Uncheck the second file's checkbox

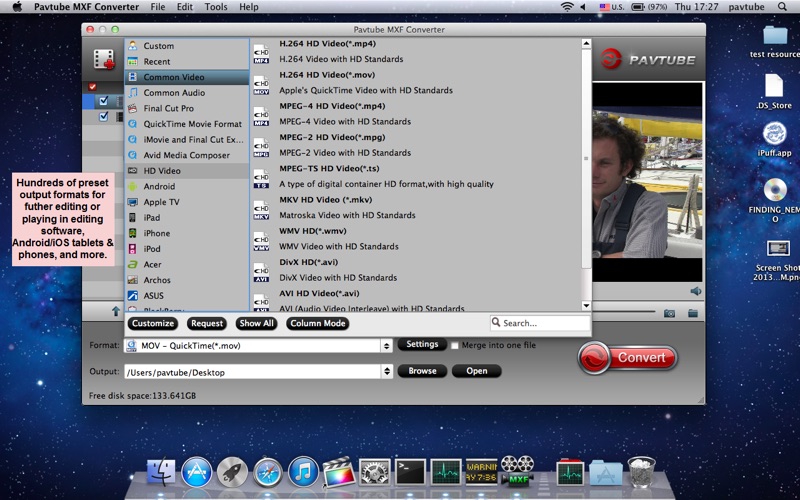coord(104,116)
